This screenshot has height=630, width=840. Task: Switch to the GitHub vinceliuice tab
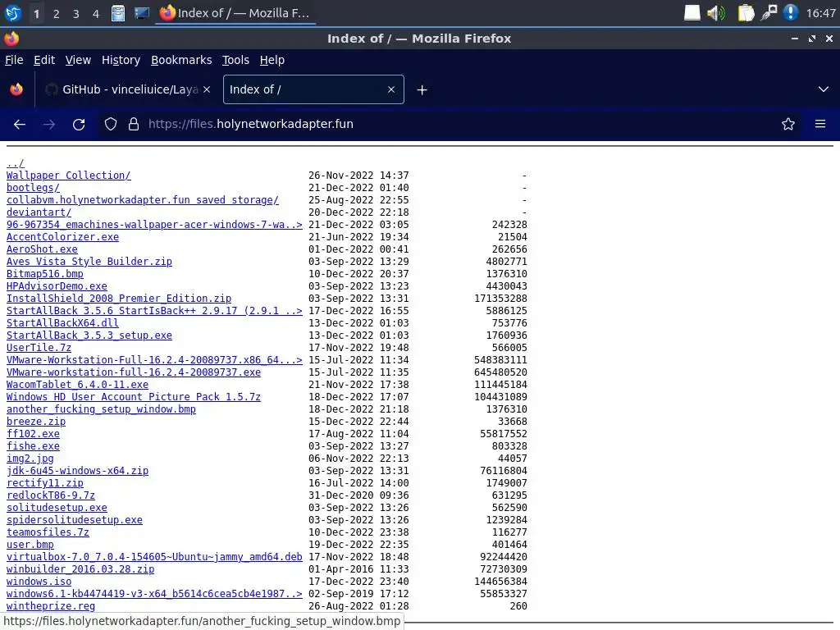click(129, 89)
